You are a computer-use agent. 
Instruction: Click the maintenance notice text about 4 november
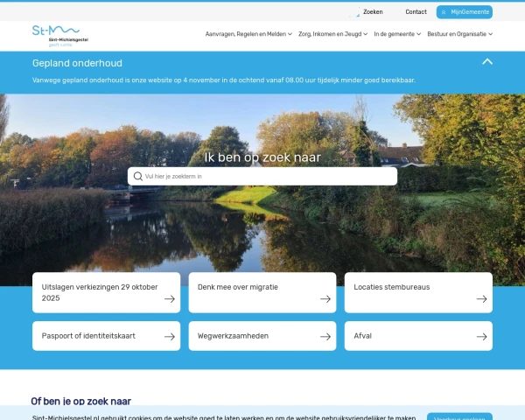(224, 80)
